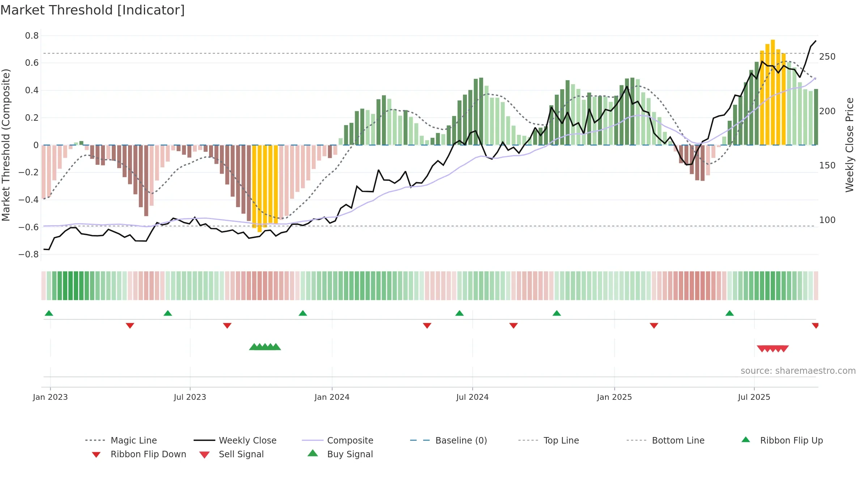Toggle the Bottom Line legend entry
The image size is (868, 488).
(x=665, y=440)
